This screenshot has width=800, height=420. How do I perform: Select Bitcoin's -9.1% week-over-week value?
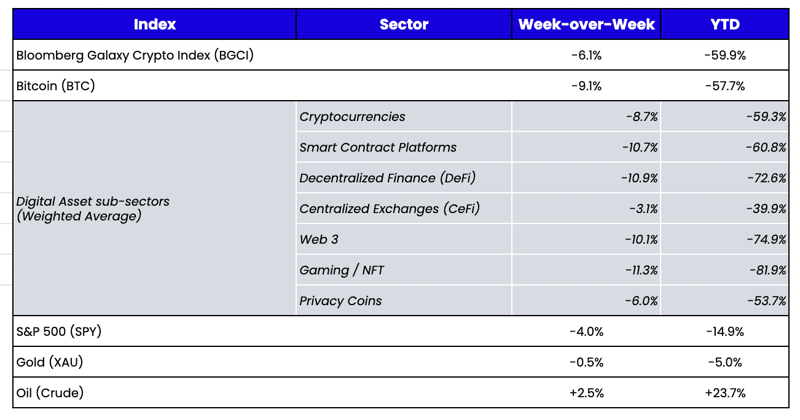(x=585, y=86)
